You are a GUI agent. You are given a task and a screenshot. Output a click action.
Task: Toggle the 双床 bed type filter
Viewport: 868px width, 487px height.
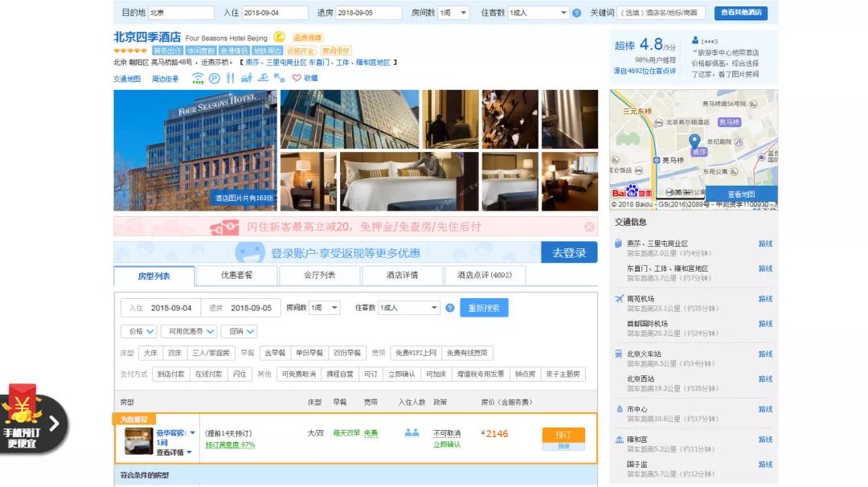click(x=174, y=353)
